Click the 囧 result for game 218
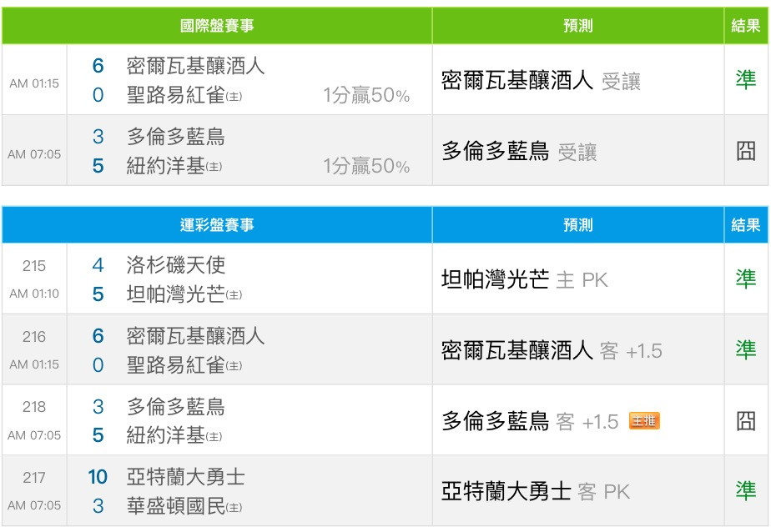The width and height of the screenshot is (771, 532). (x=746, y=420)
